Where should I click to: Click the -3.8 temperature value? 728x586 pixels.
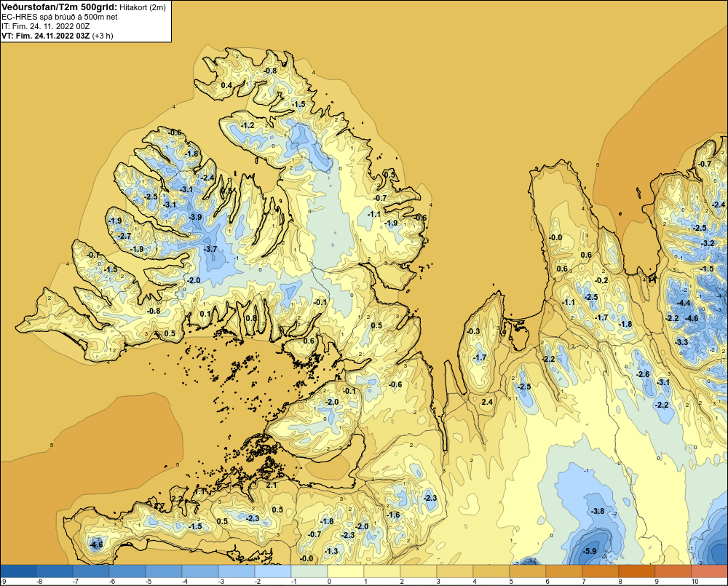tap(598, 511)
